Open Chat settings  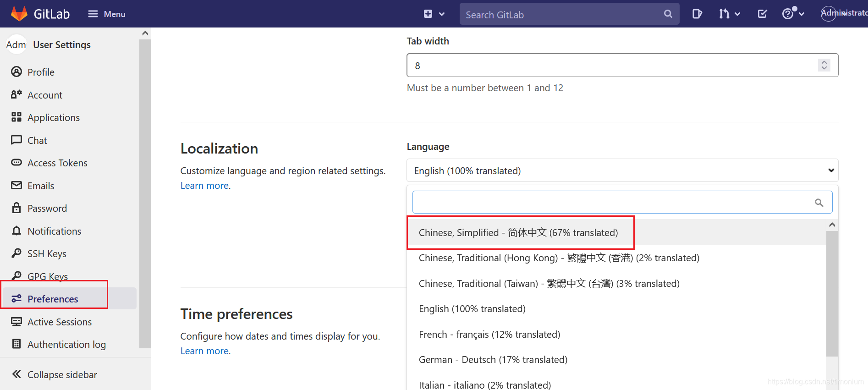(37, 140)
